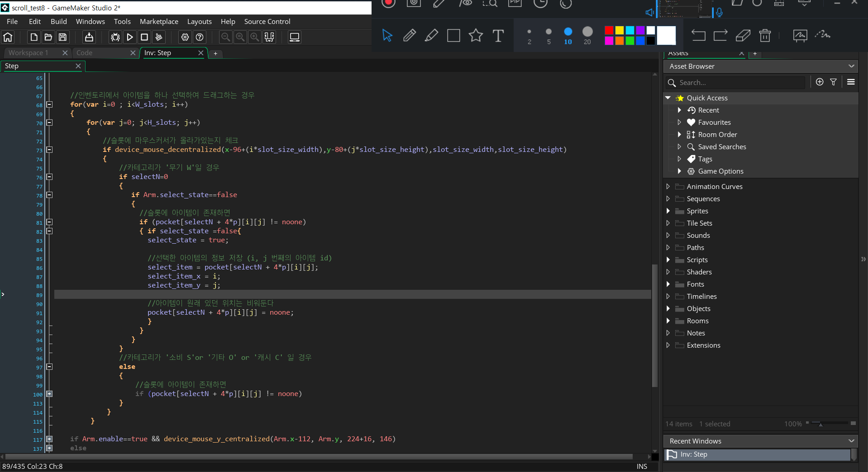Viewport: 868px width, 472px height.
Task: Expand folded code block at line 100
Action: (x=50, y=394)
